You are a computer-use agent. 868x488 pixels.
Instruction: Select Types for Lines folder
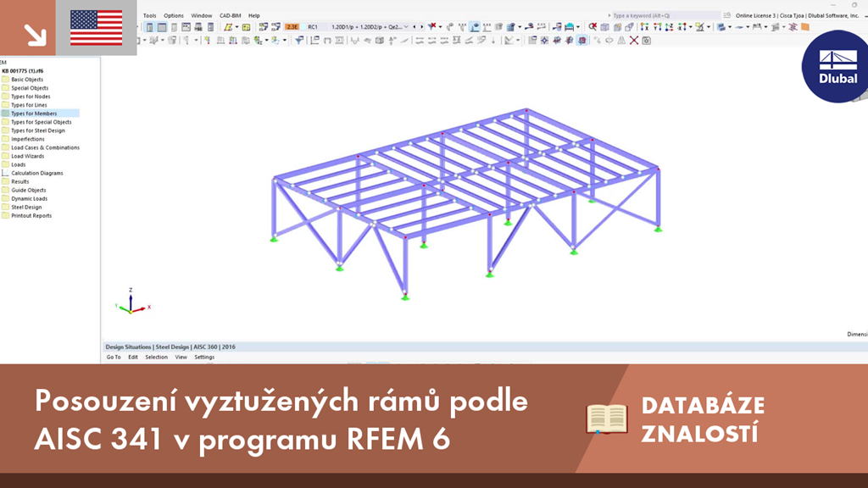(x=29, y=105)
